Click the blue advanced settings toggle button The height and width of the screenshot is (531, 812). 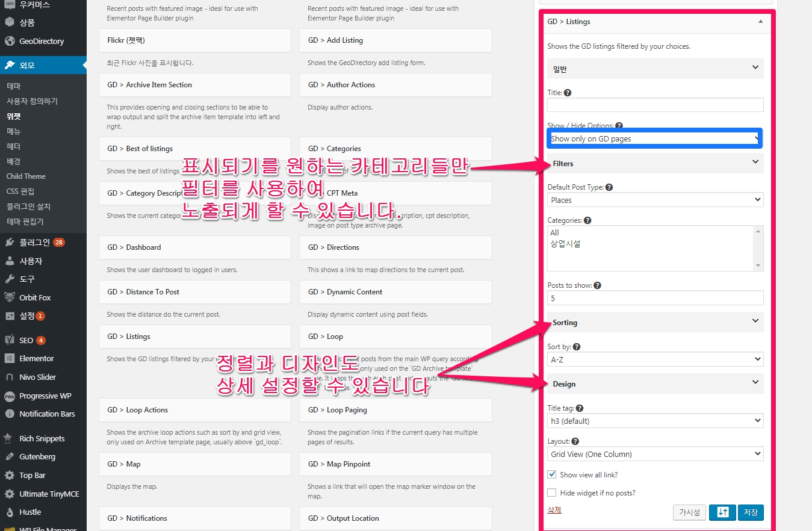pos(722,512)
